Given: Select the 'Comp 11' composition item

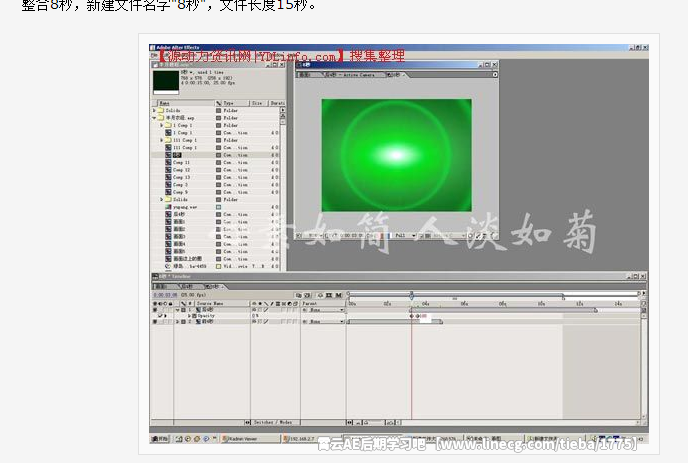Looking at the screenshot, I should pyautogui.click(x=181, y=162).
